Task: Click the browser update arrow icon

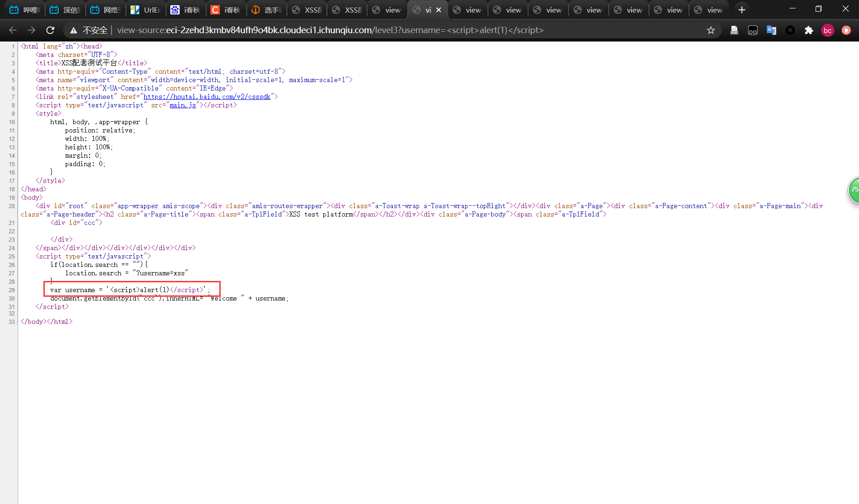Action: tap(846, 30)
